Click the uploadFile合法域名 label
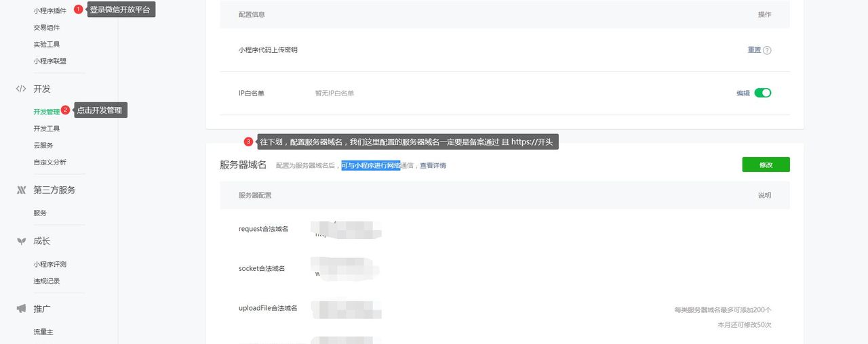The image size is (868, 344). coord(268,308)
